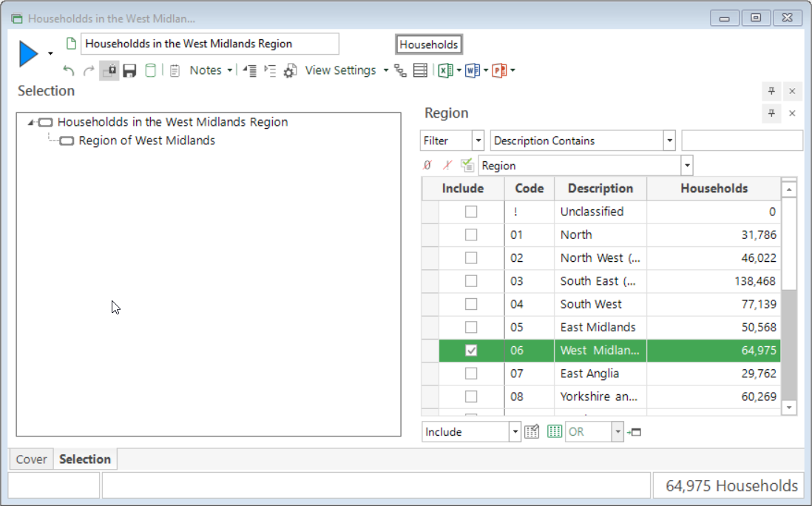
Task: Toggle the lock icon in toolbar
Action: pyautogui.click(x=109, y=70)
